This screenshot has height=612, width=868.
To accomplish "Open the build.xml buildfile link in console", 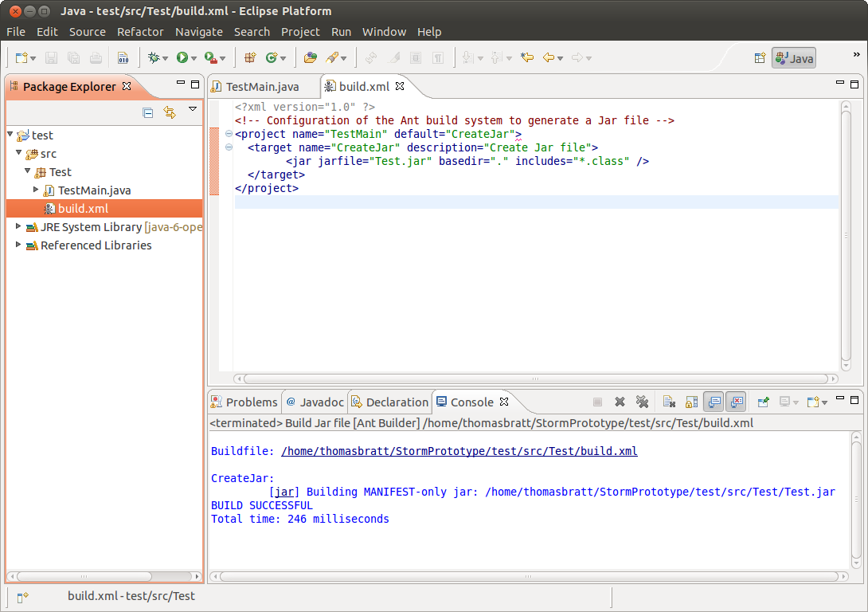I will click(459, 451).
